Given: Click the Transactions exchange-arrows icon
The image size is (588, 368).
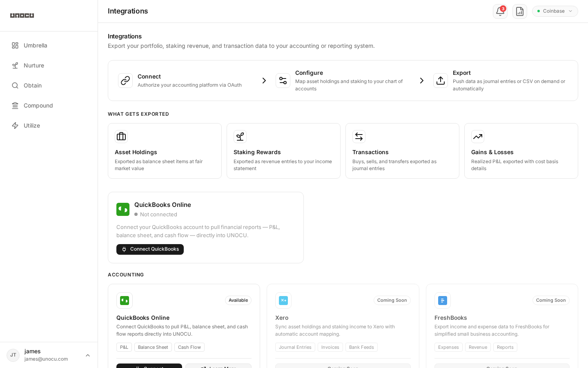Looking at the screenshot, I should pos(359,137).
